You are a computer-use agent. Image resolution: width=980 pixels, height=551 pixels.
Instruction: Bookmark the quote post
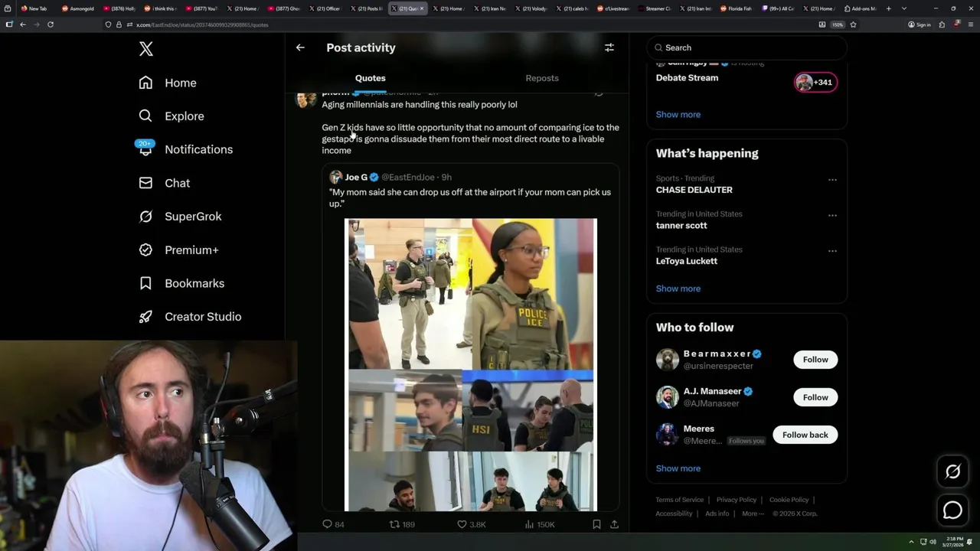tap(596, 524)
